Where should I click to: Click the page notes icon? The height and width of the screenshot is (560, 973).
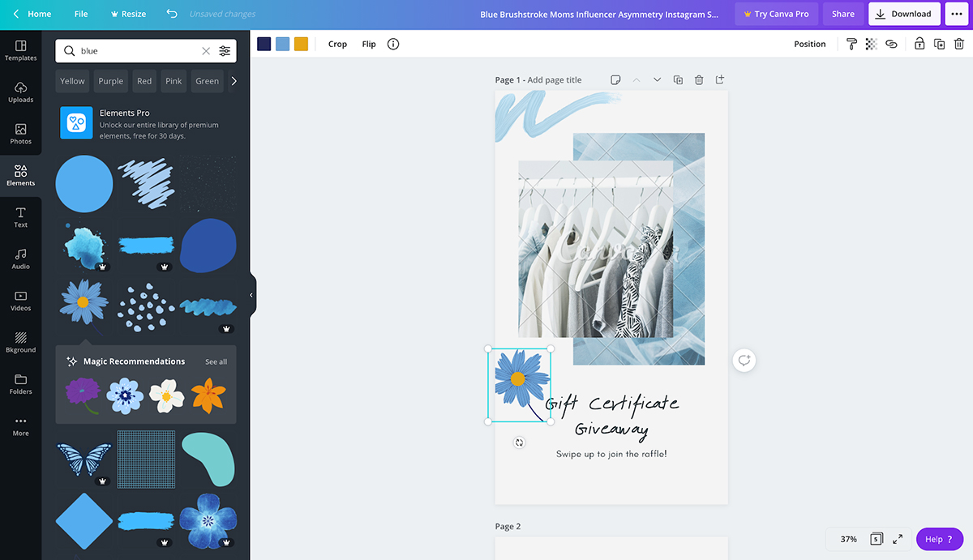tap(615, 80)
